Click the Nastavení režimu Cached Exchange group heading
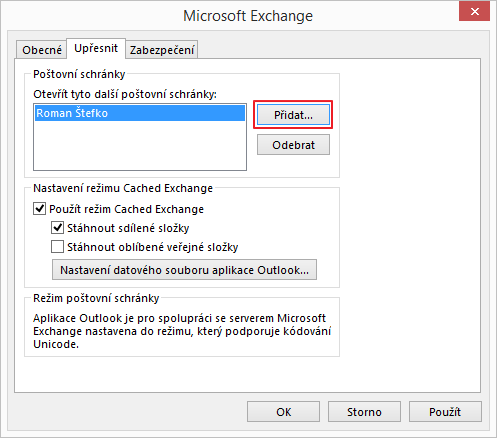This screenshot has height=438, width=497. pyautogui.click(x=123, y=188)
